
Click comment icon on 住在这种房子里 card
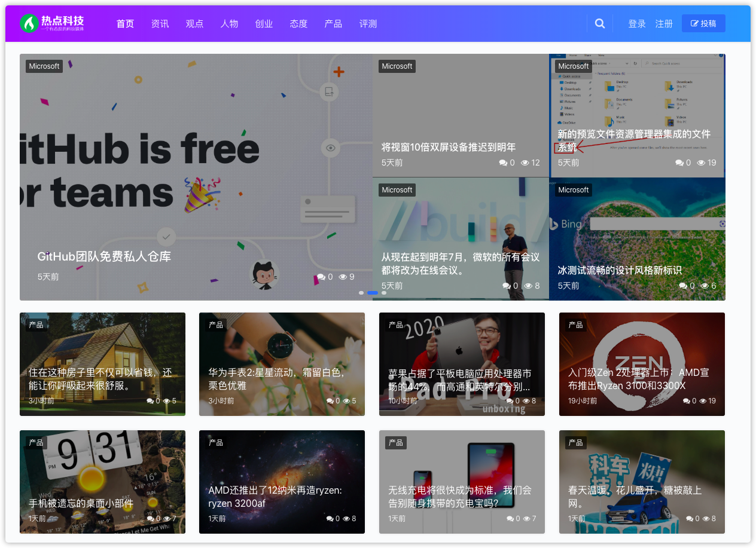pyautogui.click(x=150, y=401)
